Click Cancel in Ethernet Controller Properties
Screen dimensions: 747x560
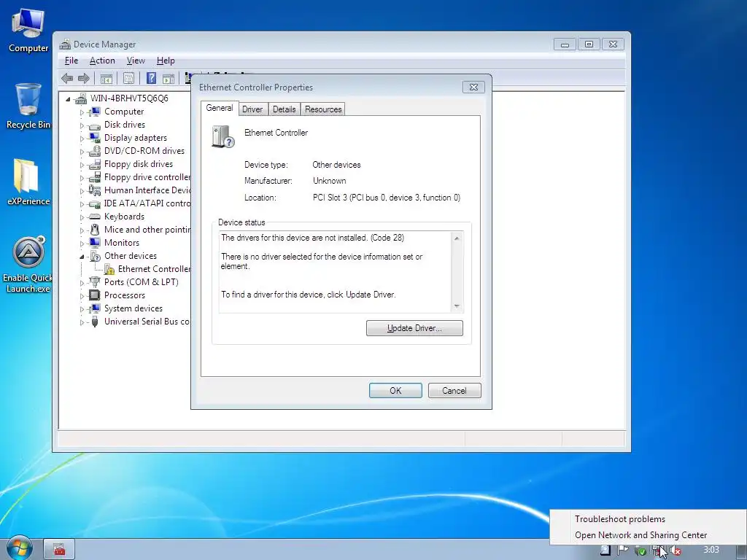pyautogui.click(x=454, y=391)
